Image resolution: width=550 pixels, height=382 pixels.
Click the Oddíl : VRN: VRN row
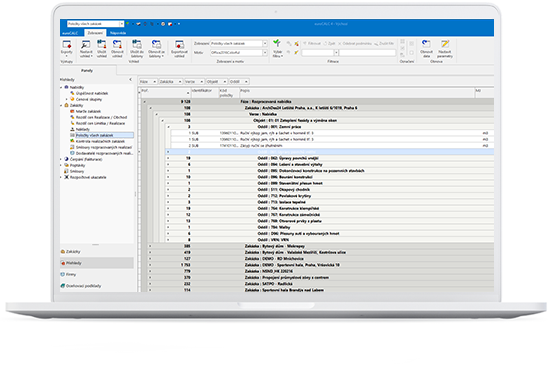330,240
